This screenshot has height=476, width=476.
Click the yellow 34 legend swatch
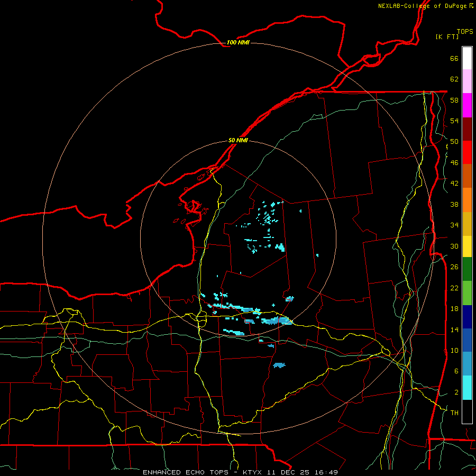pos(467,246)
